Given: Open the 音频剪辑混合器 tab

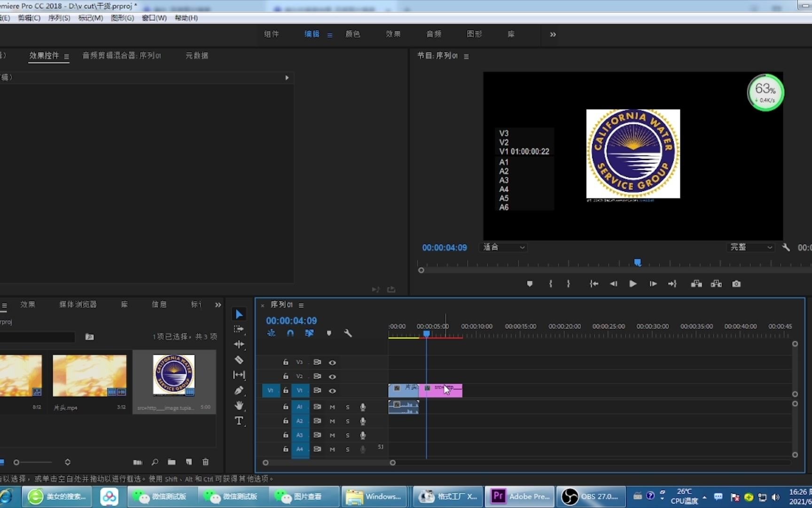Looking at the screenshot, I should coord(122,56).
